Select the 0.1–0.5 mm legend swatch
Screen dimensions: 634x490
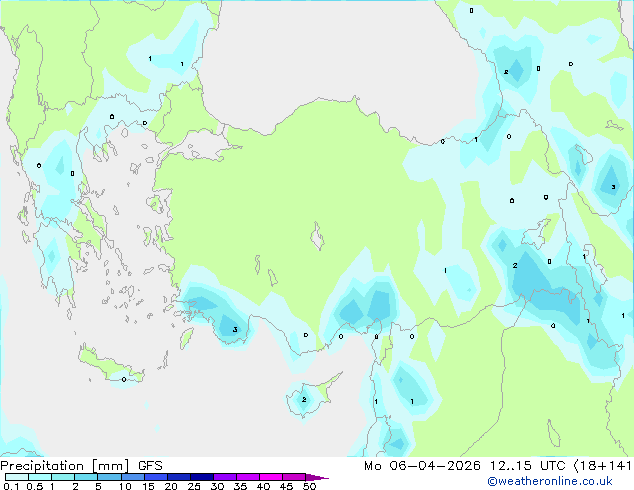point(17,477)
